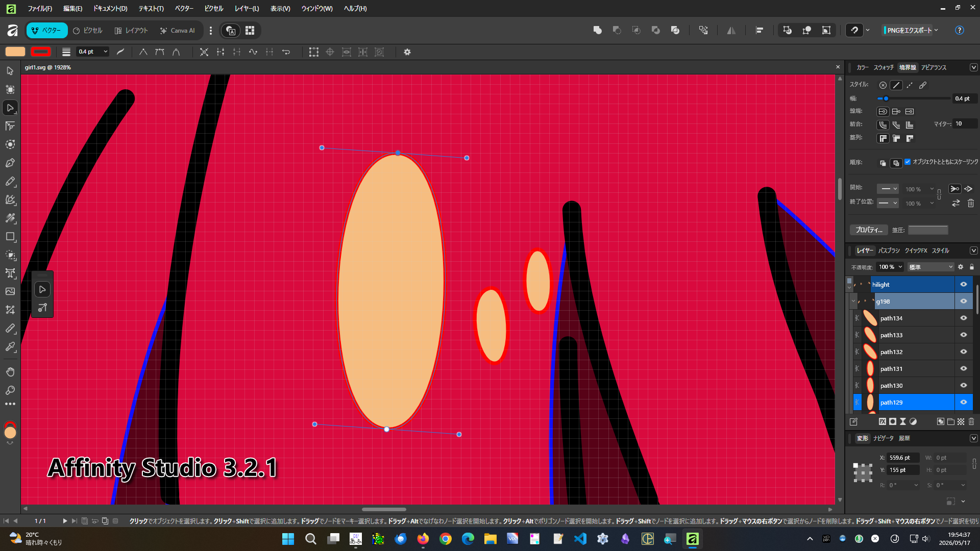
Task: Select the Move tool in the left toolbar
Action: [10, 71]
